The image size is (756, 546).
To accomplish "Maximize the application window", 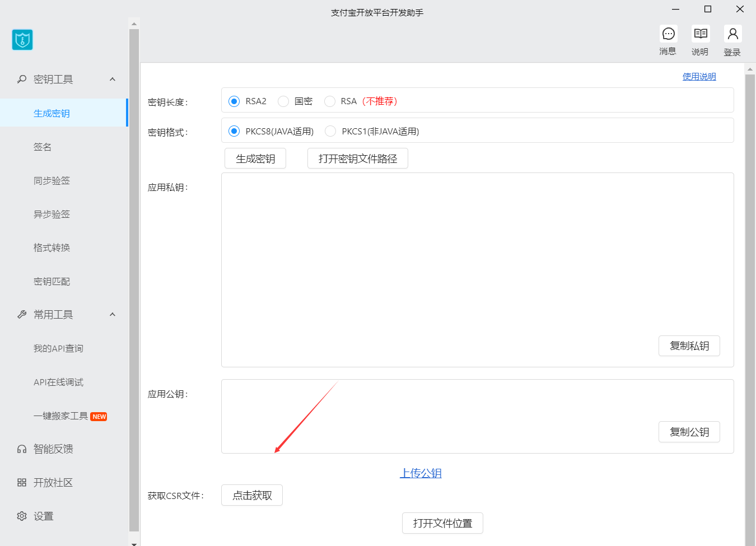I will point(708,9).
